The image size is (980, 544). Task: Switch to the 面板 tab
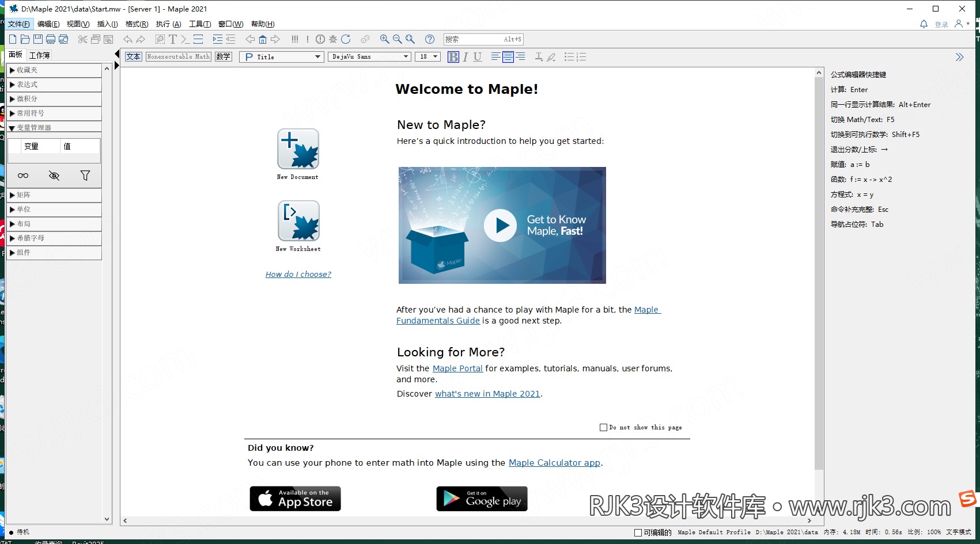pos(16,55)
